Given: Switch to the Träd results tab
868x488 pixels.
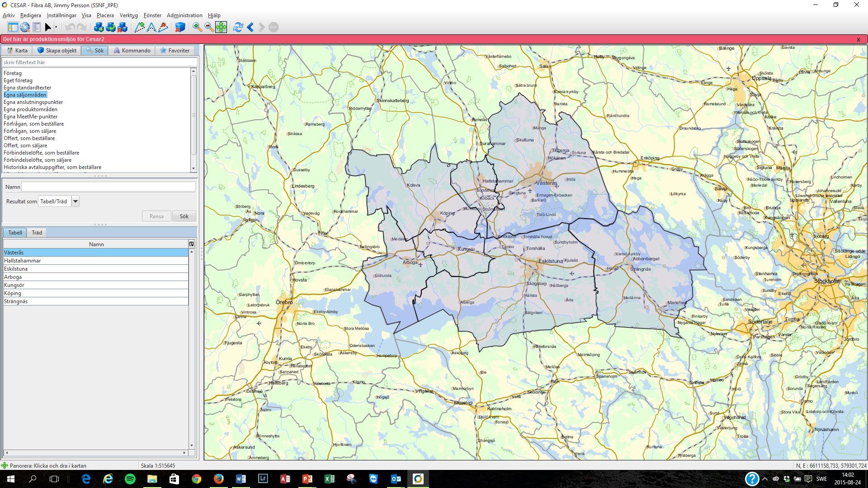Looking at the screenshot, I should point(37,233).
